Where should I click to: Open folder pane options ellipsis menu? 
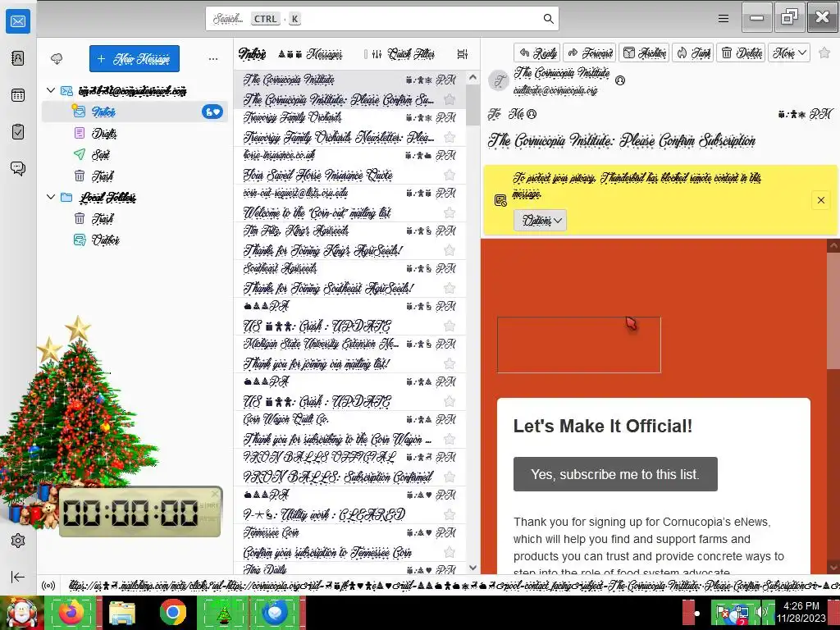tap(213, 59)
